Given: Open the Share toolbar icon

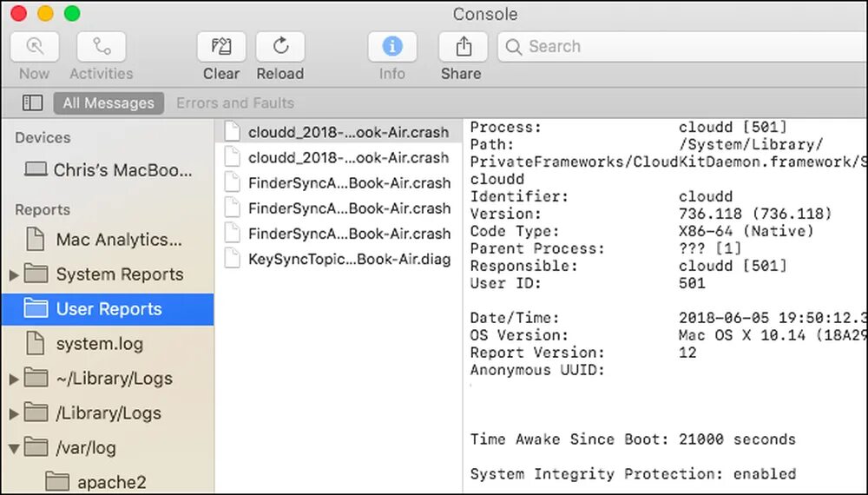Looking at the screenshot, I should coord(464,47).
